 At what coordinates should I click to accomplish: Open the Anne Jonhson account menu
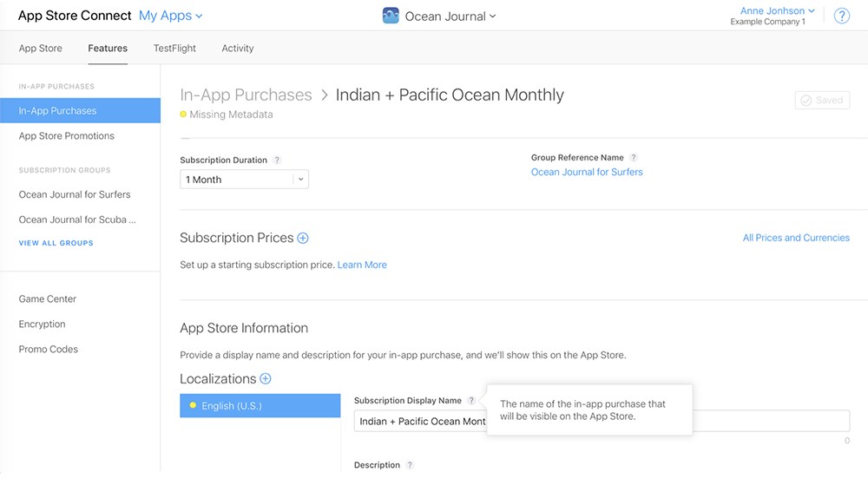(x=777, y=10)
